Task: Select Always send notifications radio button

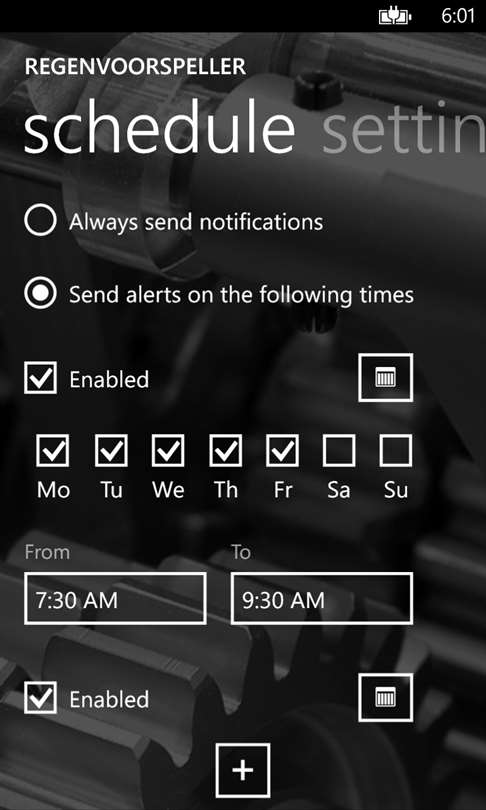Action: click(x=40, y=221)
